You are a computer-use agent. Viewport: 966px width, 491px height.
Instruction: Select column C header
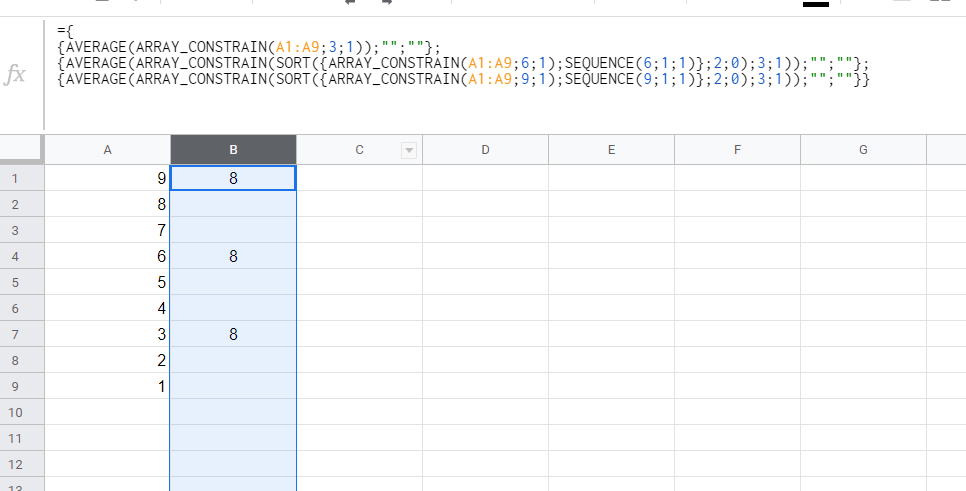click(359, 150)
